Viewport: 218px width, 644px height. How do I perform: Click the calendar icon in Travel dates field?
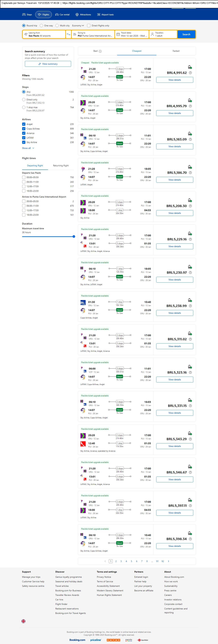pos(118,34)
